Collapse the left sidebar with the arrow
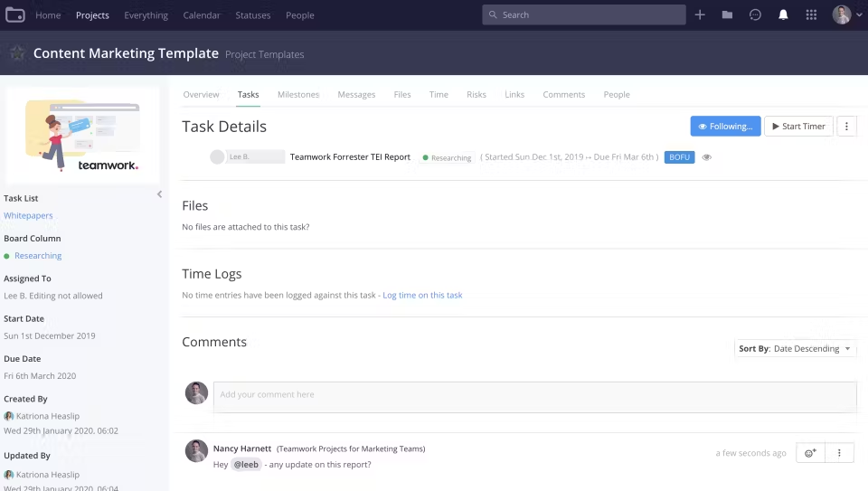The image size is (868, 491). [159, 194]
